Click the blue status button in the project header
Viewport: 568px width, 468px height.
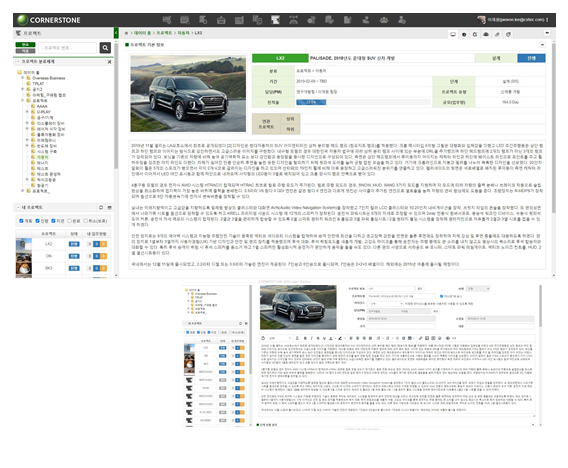coord(531,58)
